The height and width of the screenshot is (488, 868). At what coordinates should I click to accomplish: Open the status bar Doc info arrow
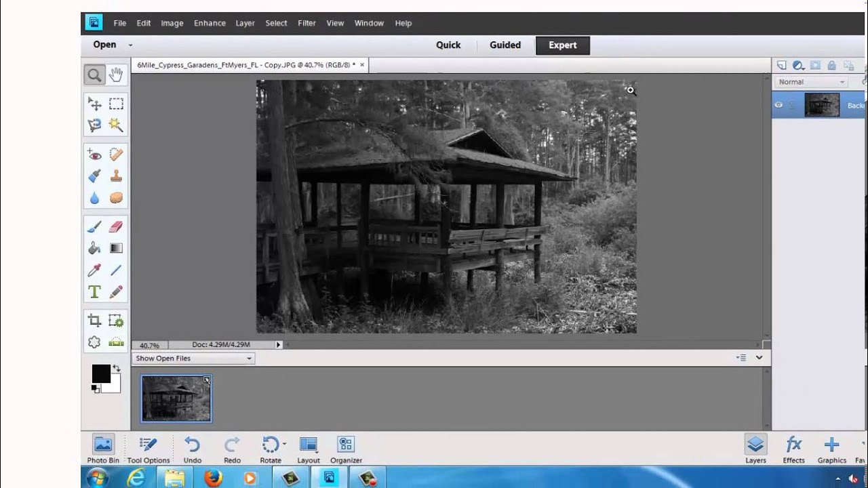point(278,345)
